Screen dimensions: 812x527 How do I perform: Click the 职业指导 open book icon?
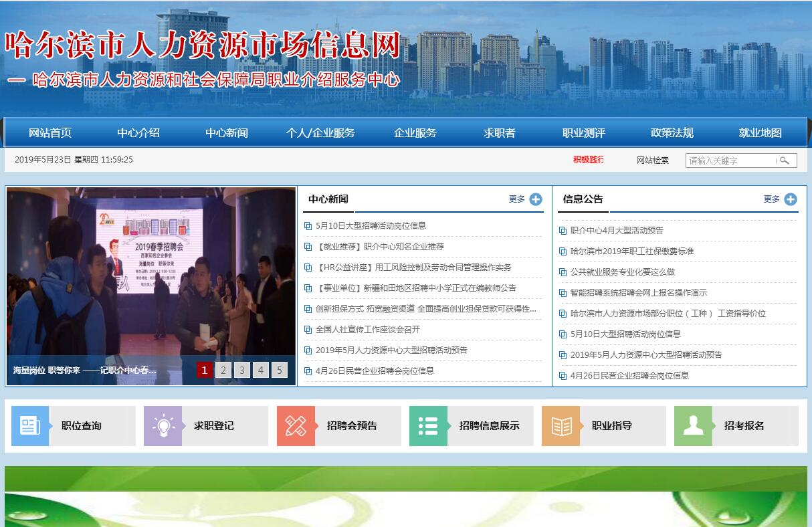tap(561, 426)
